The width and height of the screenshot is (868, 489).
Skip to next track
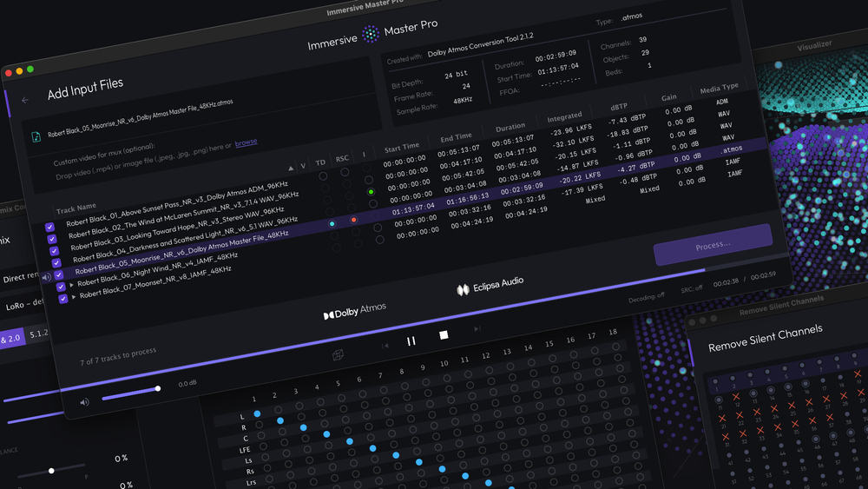tap(477, 328)
